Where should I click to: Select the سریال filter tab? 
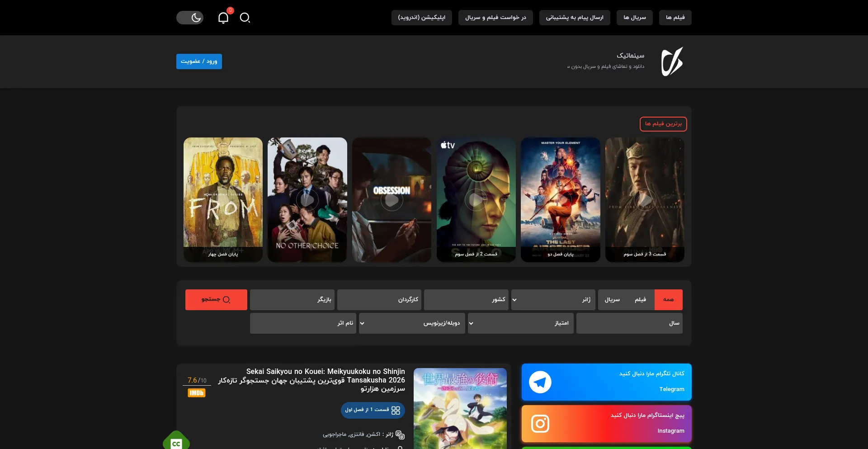[612, 300]
